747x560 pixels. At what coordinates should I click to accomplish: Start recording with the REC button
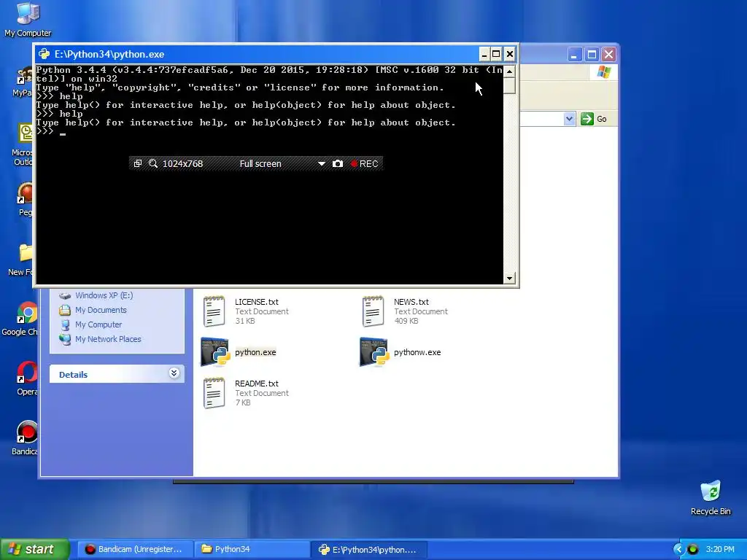click(365, 164)
